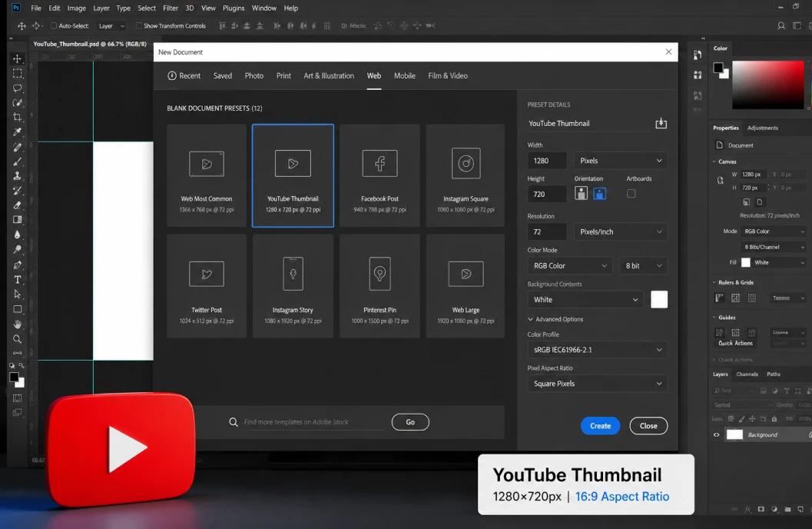Select the Move tool in toolbar
812x529 pixels.
tap(17, 58)
